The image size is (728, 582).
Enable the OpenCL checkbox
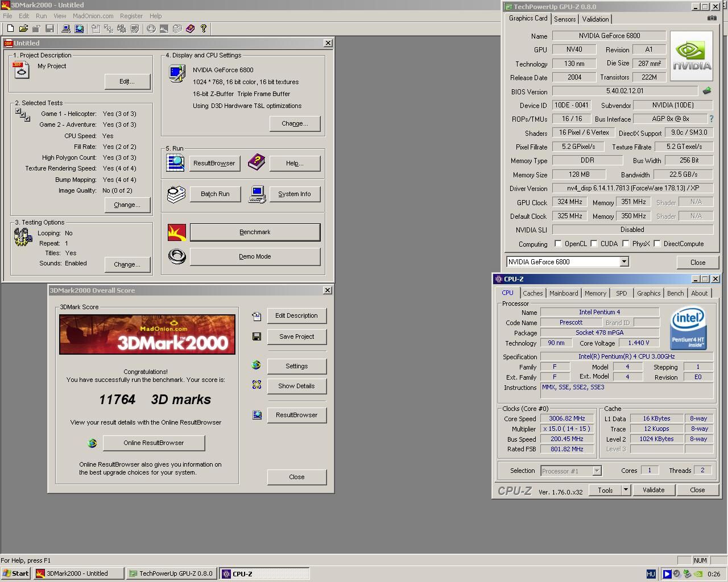pos(558,244)
